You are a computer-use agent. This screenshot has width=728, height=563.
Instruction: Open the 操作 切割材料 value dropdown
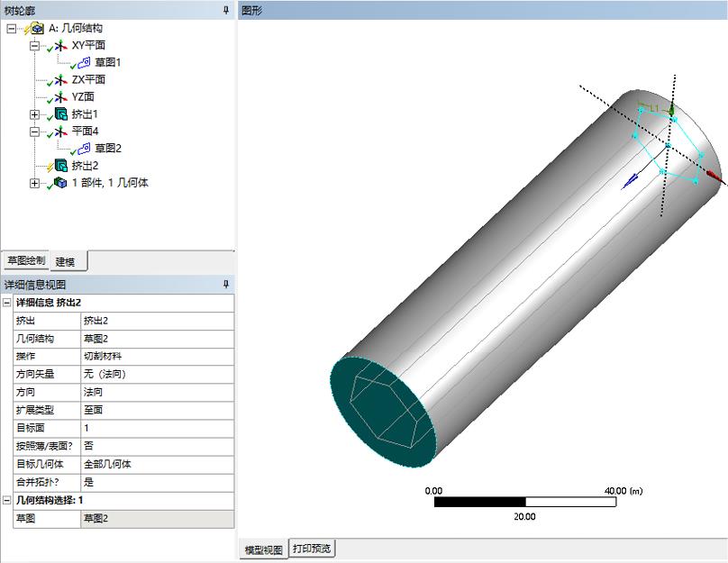156,356
